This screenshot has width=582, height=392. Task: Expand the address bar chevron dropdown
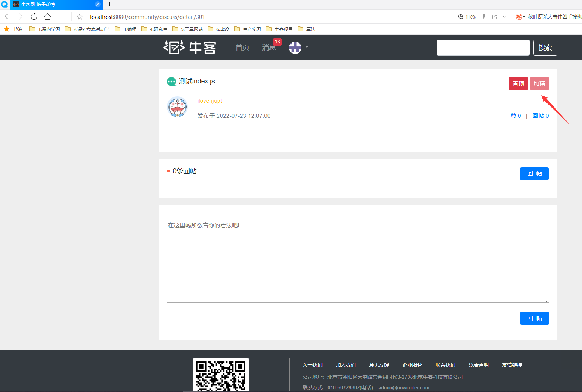(x=505, y=17)
